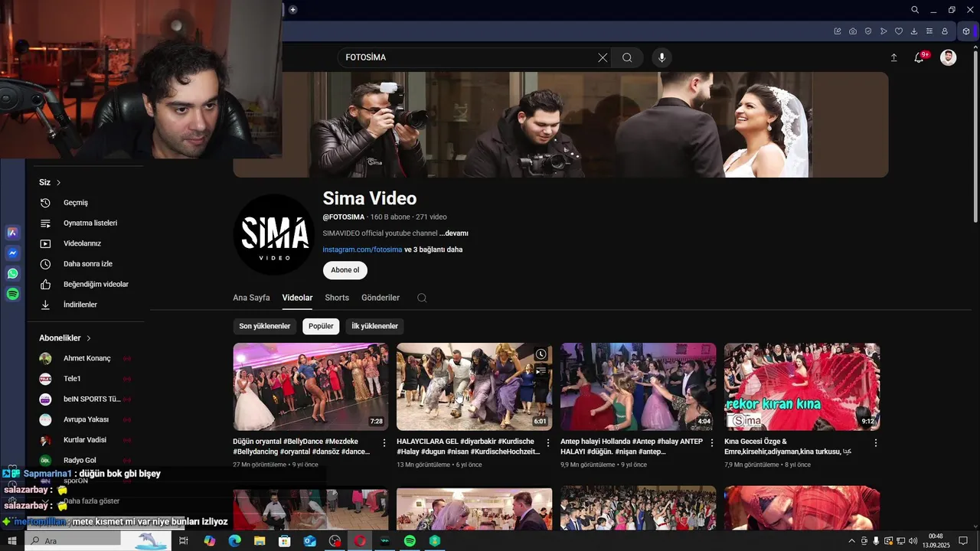Open the Opera easy setup sliders icon
The width and height of the screenshot is (980, 551).
point(929,31)
